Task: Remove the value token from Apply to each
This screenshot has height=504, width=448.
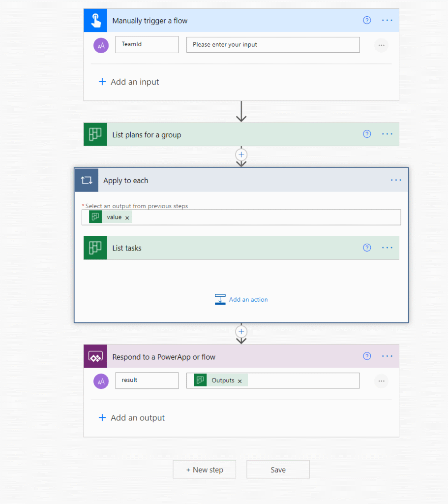Action: coord(127,218)
